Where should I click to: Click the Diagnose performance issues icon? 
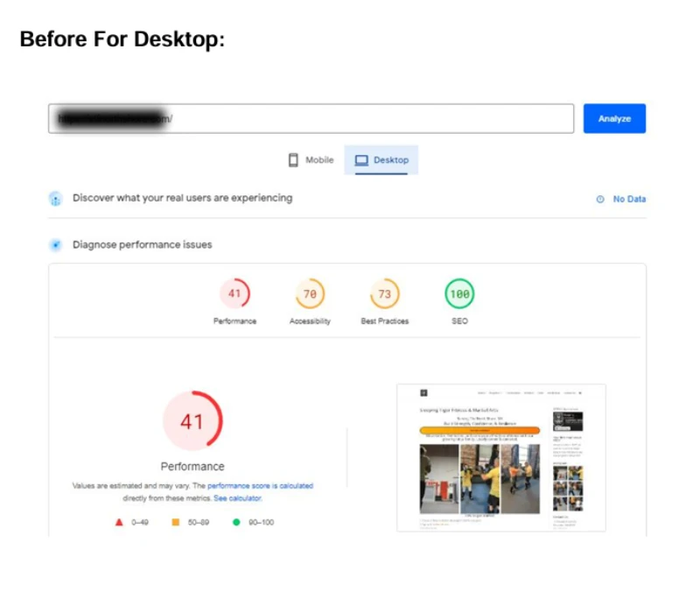(55, 245)
